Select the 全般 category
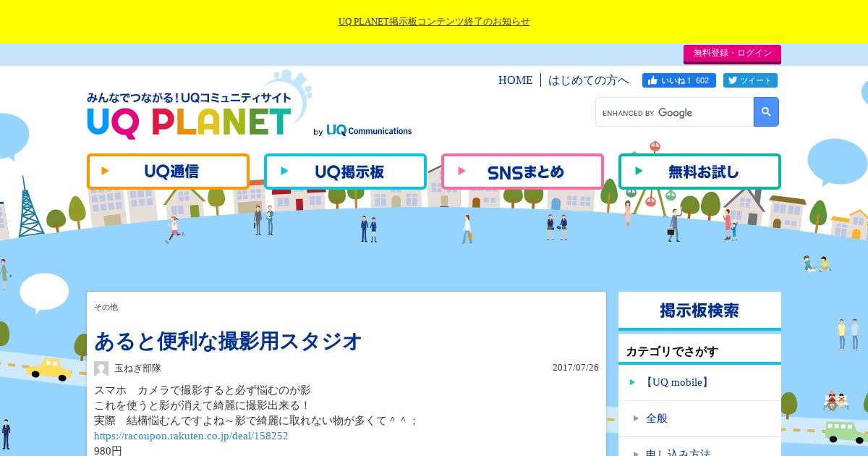This screenshot has width=868, height=456. tap(656, 418)
